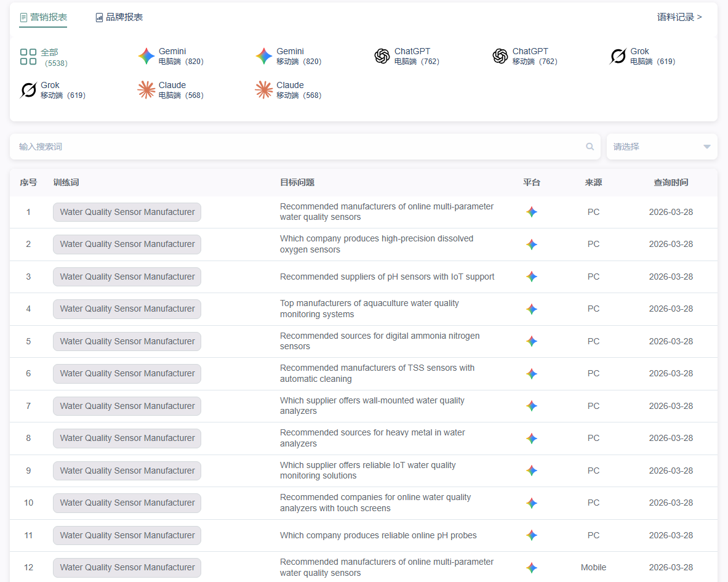The width and height of the screenshot is (728, 582).
Task: Select the 全部 all-platforms grid icon
Action: [x=28, y=57]
